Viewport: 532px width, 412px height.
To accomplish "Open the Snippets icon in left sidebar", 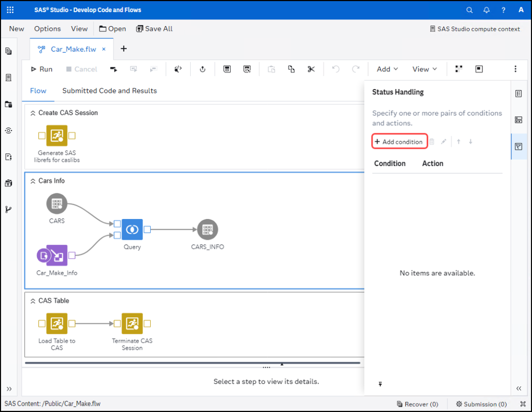I will tap(9, 157).
